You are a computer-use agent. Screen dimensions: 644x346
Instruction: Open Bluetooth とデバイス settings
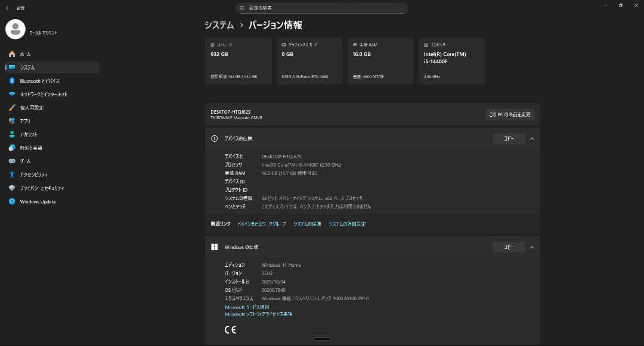pos(52,81)
